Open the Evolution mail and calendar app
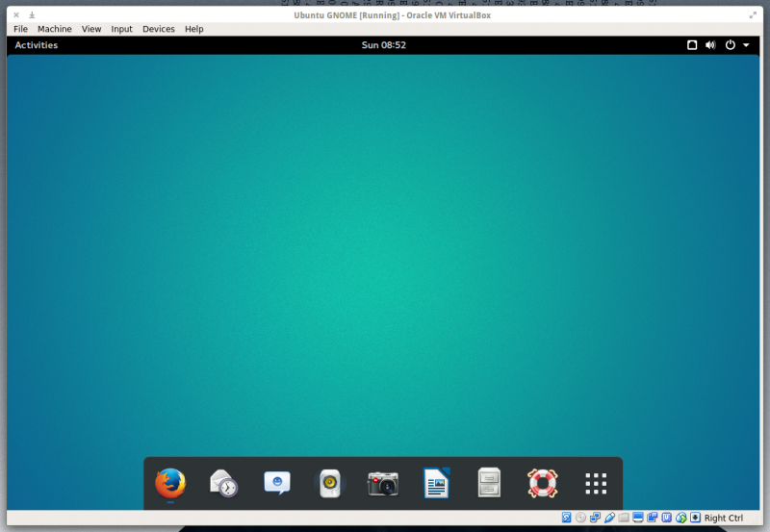The height and width of the screenshot is (532, 770). click(223, 483)
